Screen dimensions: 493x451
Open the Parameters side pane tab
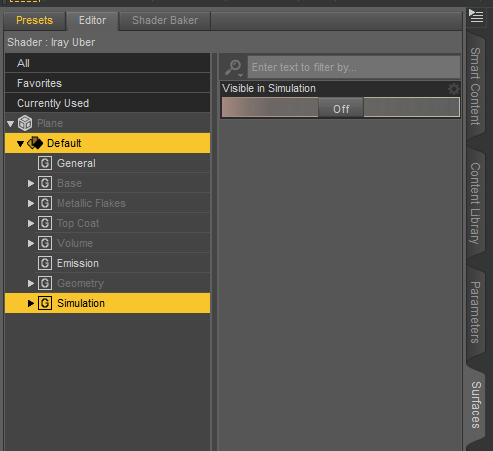pos(475,312)
